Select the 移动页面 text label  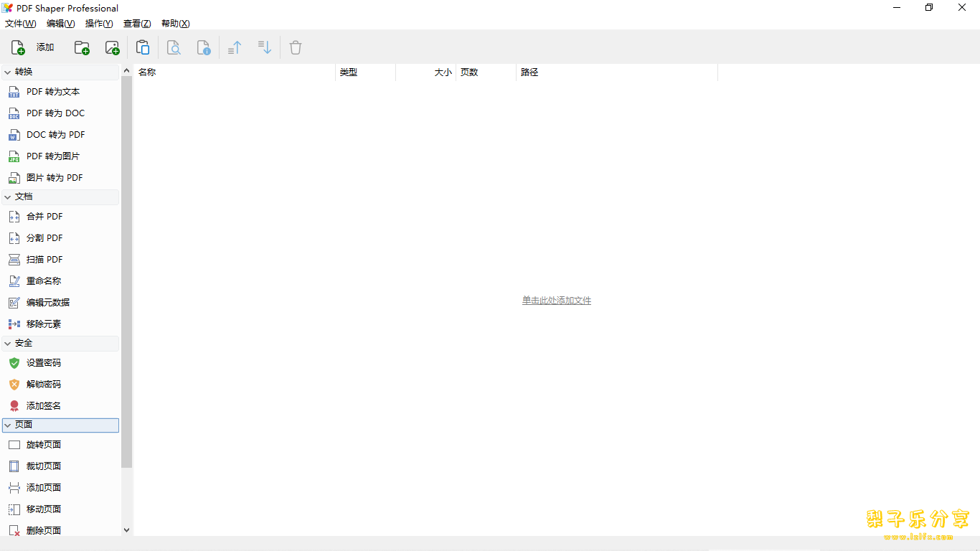tap(44, 509)
